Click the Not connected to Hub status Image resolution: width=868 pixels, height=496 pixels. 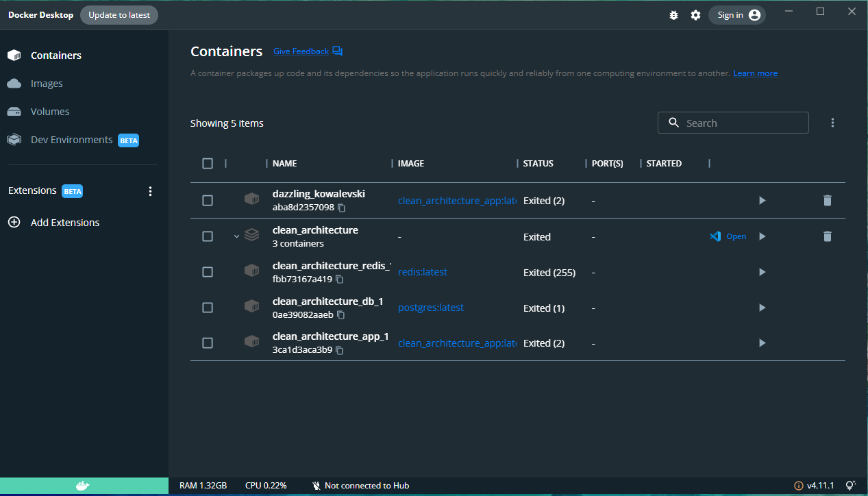[x=360, y=486]
